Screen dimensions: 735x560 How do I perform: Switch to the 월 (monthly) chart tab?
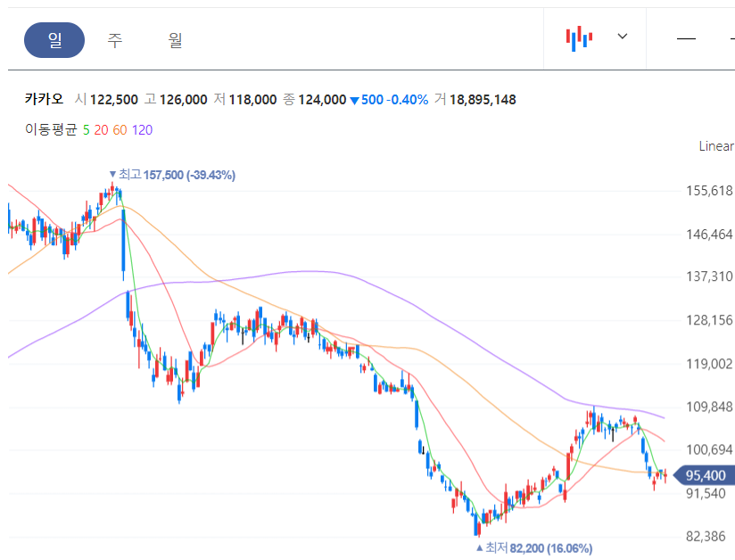pos(176,40)
